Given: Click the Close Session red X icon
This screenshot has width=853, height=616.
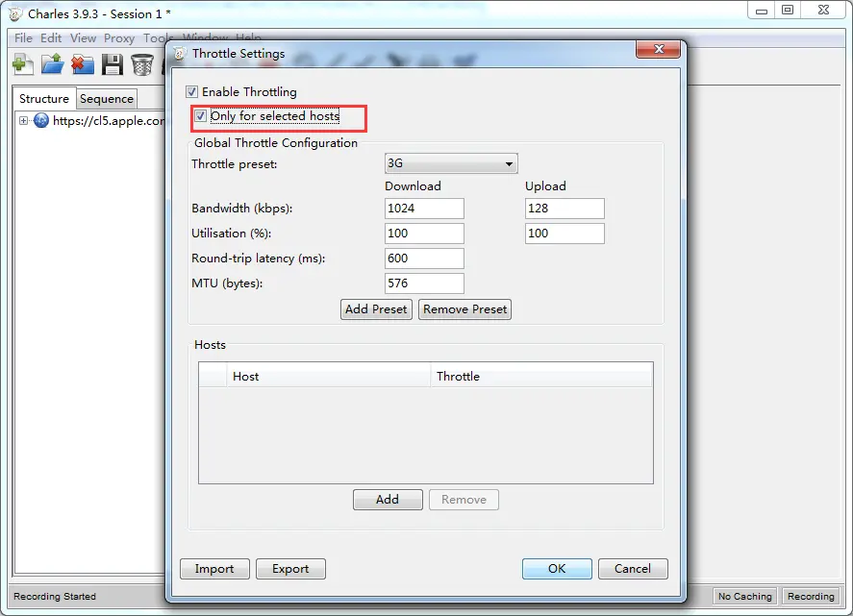Looking at the screenshot, I should (x=83, y=64).
